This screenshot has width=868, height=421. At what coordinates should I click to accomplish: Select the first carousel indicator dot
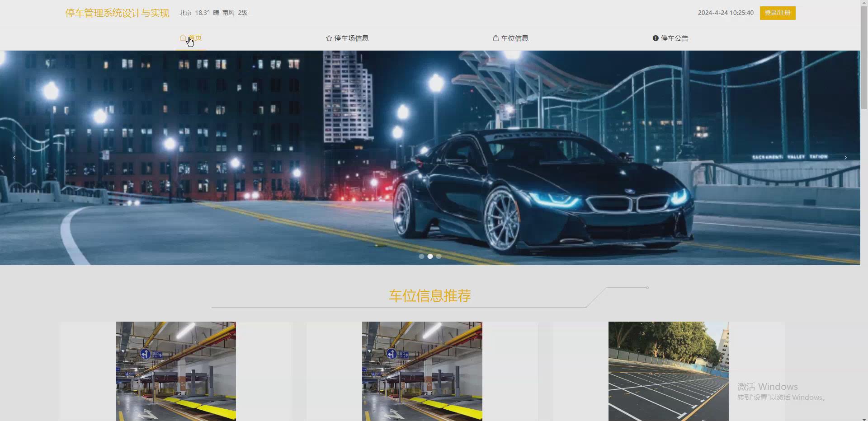(421, 256)
